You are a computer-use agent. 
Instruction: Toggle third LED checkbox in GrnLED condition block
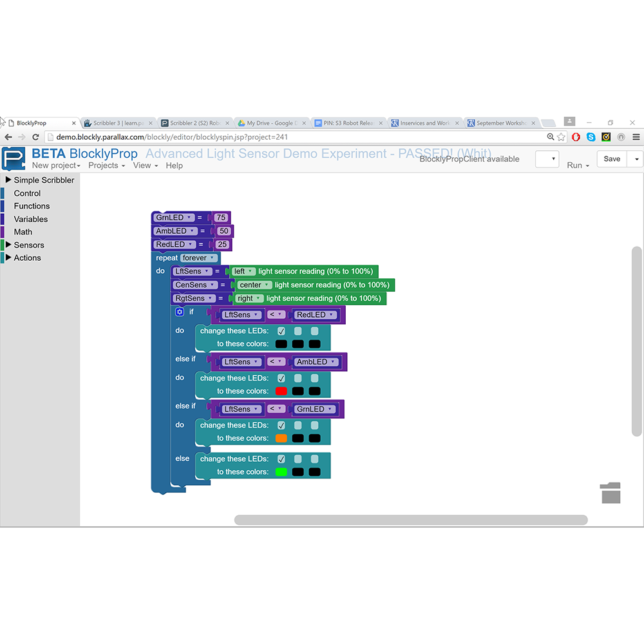315,426
